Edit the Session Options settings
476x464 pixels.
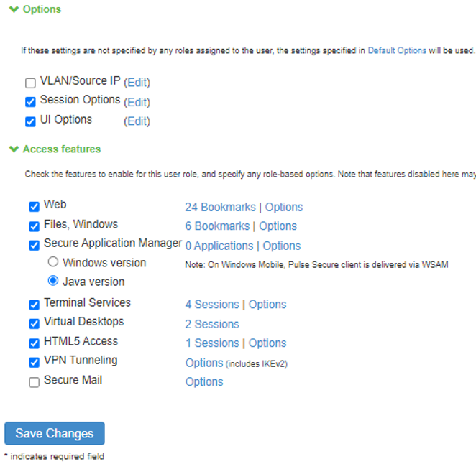(x=137, y=102)
